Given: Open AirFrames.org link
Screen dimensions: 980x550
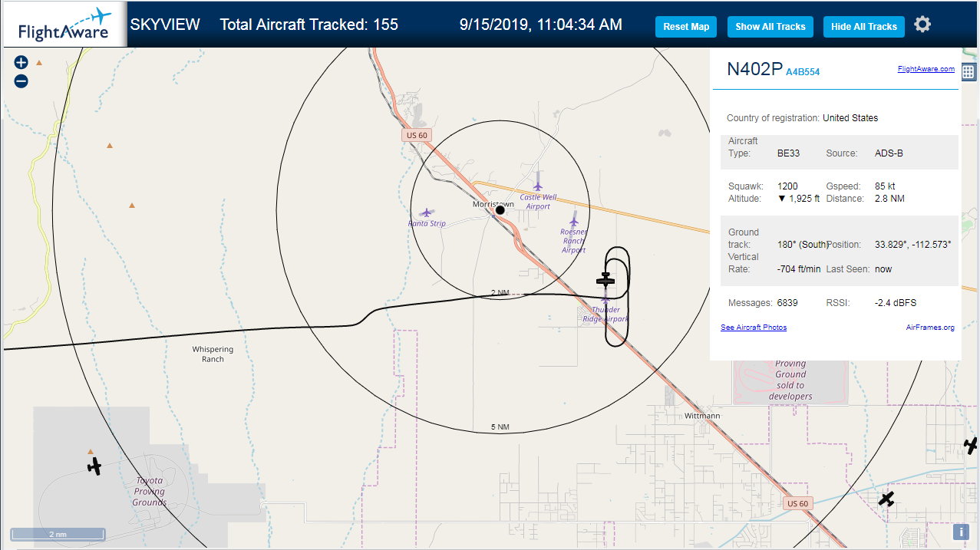Looking at the screenshot, I should pyautogui.click(x=930, y=328).
